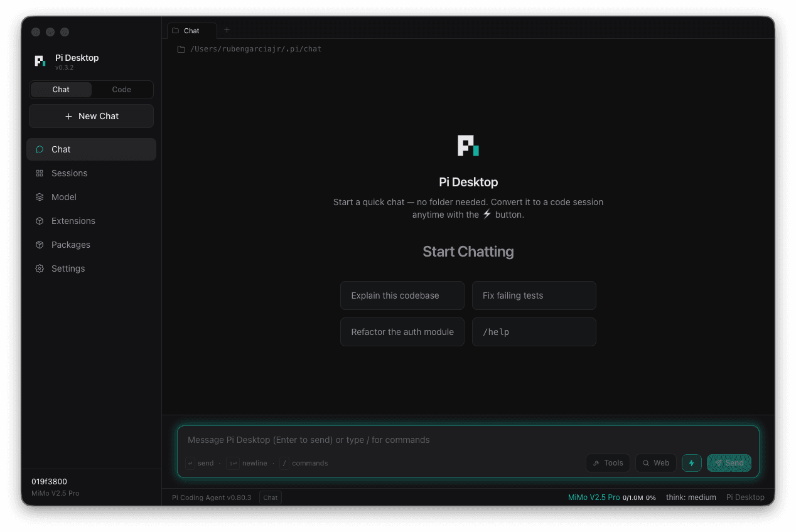Screen dimensions: 796x532
Task: Click the chat bubble icon beside Chat
Action: (40, 149)
